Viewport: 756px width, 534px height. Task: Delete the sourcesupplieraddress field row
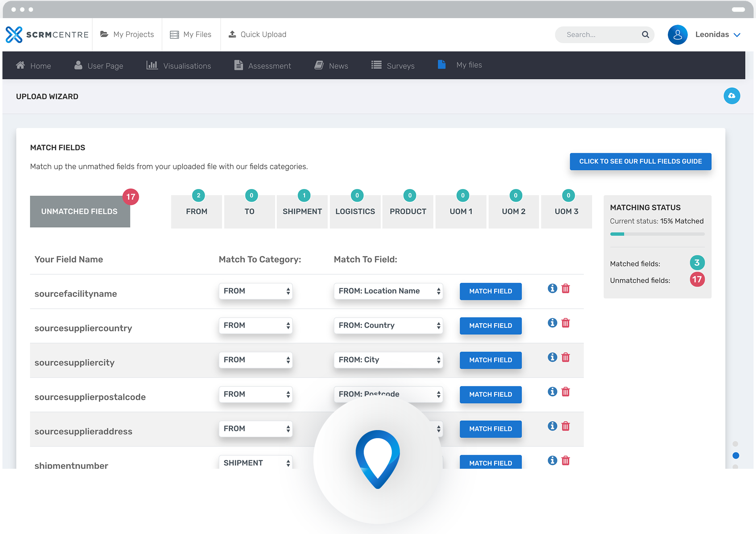coord(565,426)
